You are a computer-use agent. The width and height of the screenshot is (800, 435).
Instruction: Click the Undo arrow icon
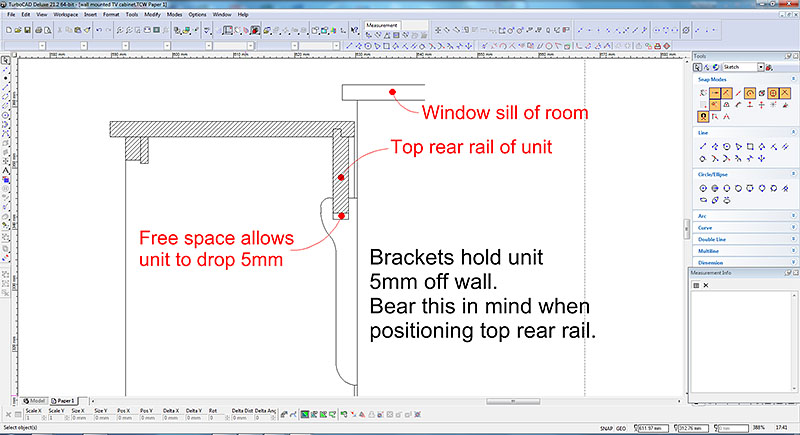tap(98, 31)
